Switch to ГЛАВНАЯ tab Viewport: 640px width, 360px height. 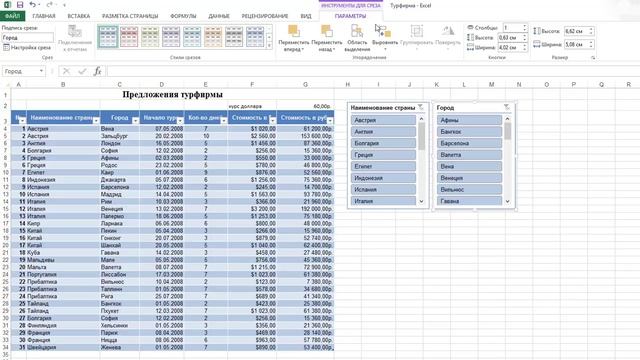(44, 16)
